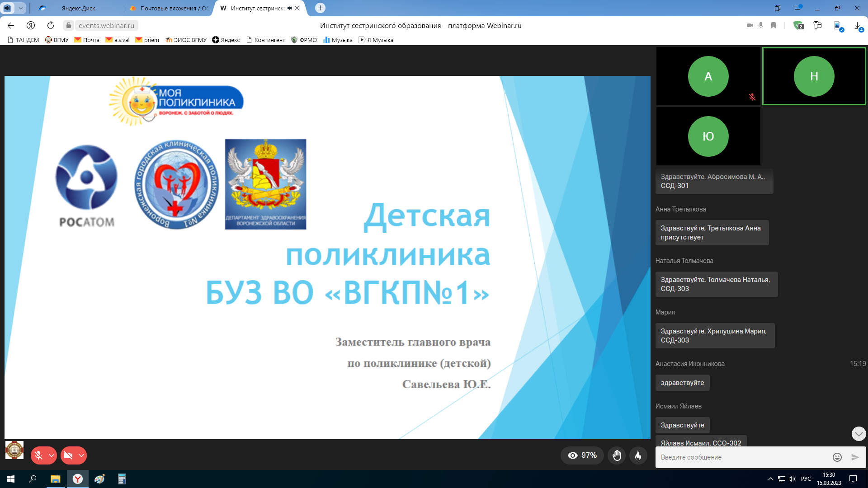868x488 pixels.
Task: Open File Explorer from taskbar
Action: 55,479
